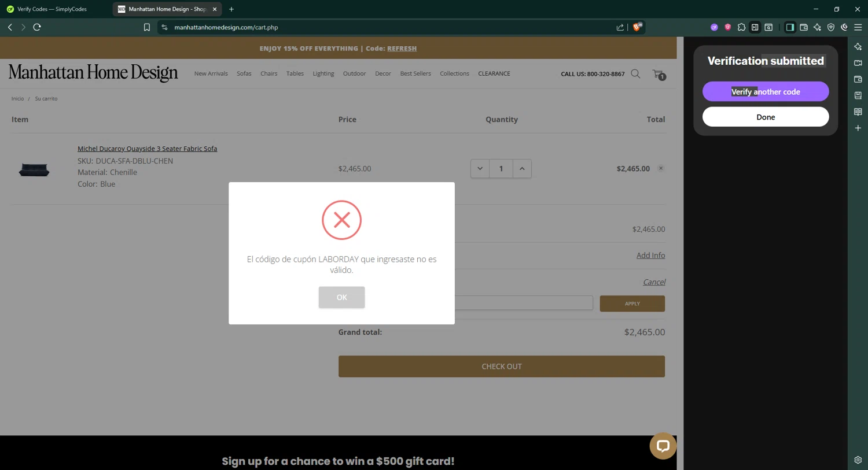Open Brave Talk camera icon in sidebar
Viewport: 868px width, 470px height.
[858, 63]
